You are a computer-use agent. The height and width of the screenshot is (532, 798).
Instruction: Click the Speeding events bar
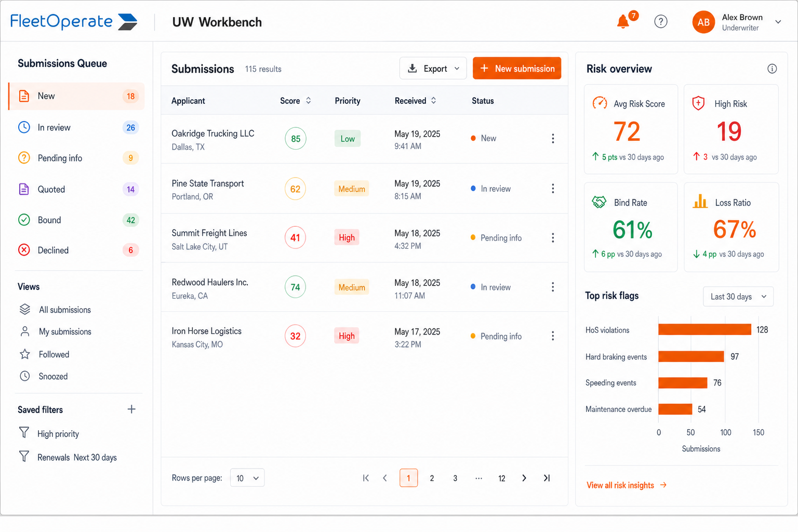[x=683, y=383]
